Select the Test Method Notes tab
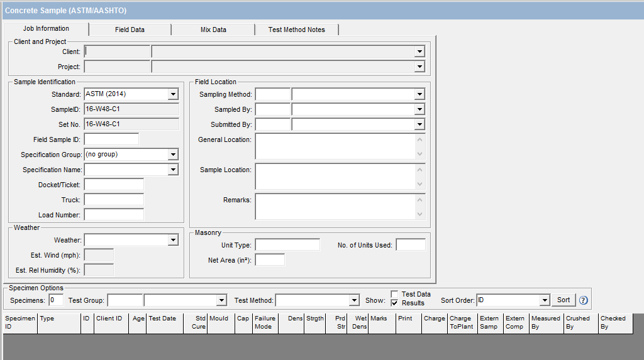This screenshot has width=644, height=360. click(296, 30)
